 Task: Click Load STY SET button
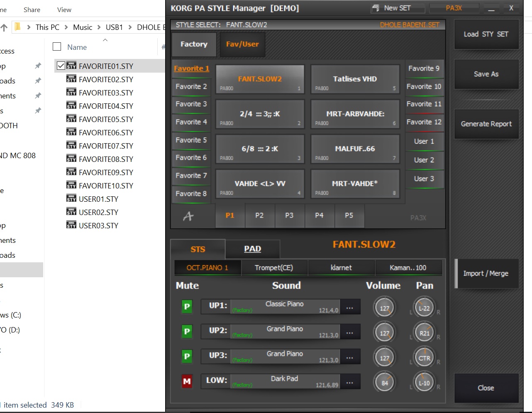(486, 34)
